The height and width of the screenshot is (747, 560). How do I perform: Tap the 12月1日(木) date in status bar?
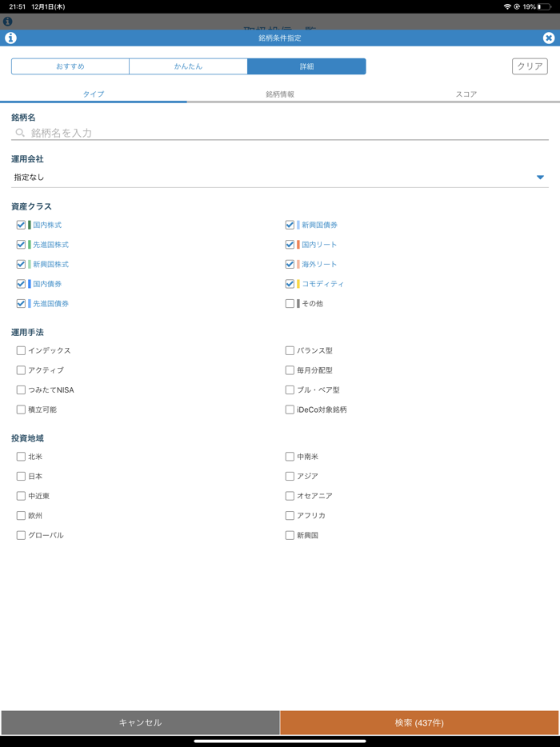[x=48, y=6]
